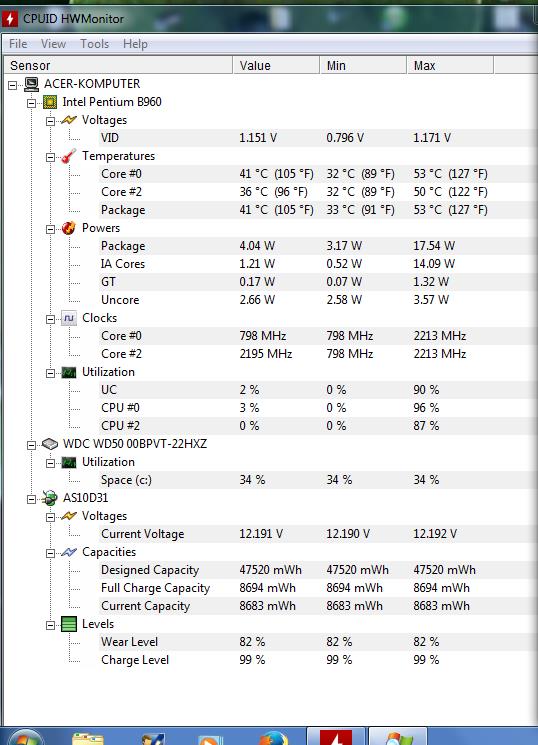Click the HWMonitor taskbar button
The height and width of the screenshot is (745, 538).
pos(336,736)
